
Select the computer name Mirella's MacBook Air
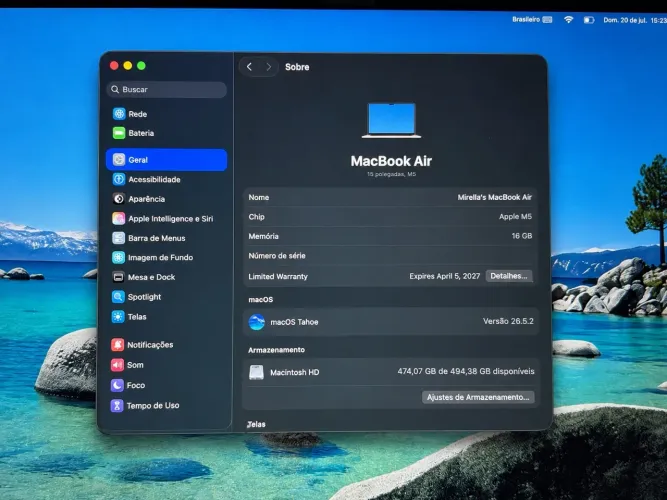(x=495, y=197)
